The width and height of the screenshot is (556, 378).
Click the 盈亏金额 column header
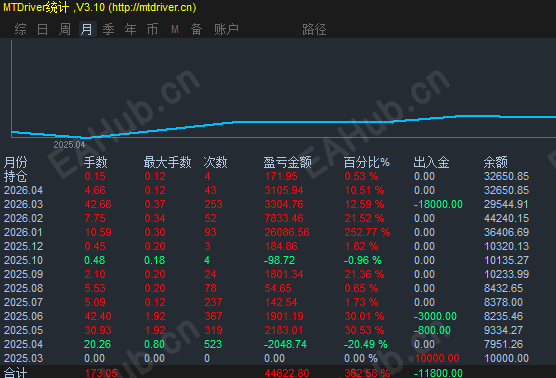click(287, 162)
